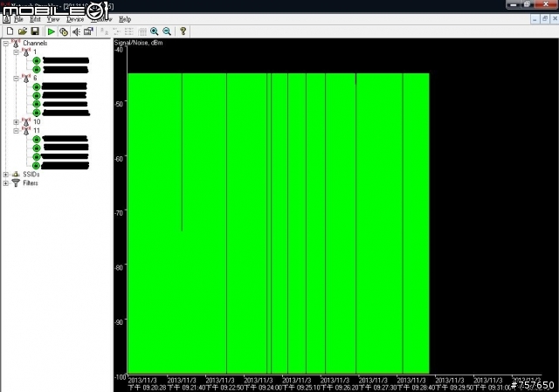Open the File menu
The height and width of the screenshot is (392, 559).
pos(18,19)
